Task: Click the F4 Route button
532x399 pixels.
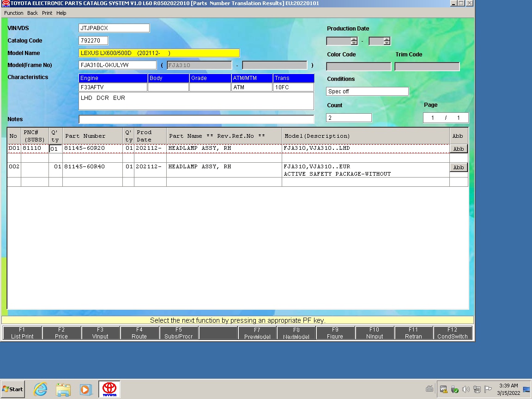Action: 139,333
